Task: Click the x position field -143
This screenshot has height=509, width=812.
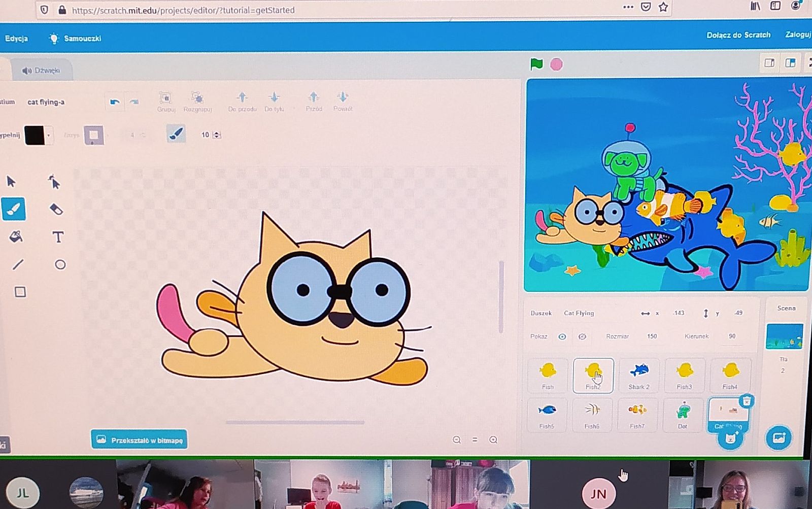Action: [x=679, y=313]
